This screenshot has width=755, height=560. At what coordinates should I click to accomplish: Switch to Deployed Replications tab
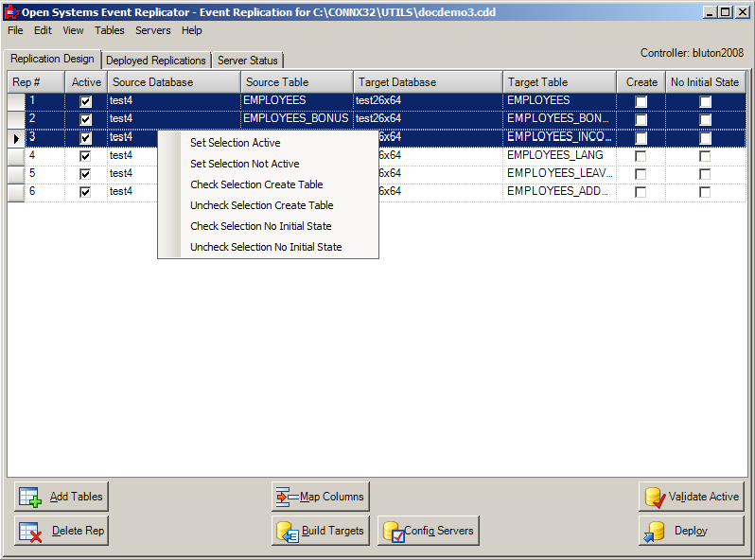click(156, 61)
